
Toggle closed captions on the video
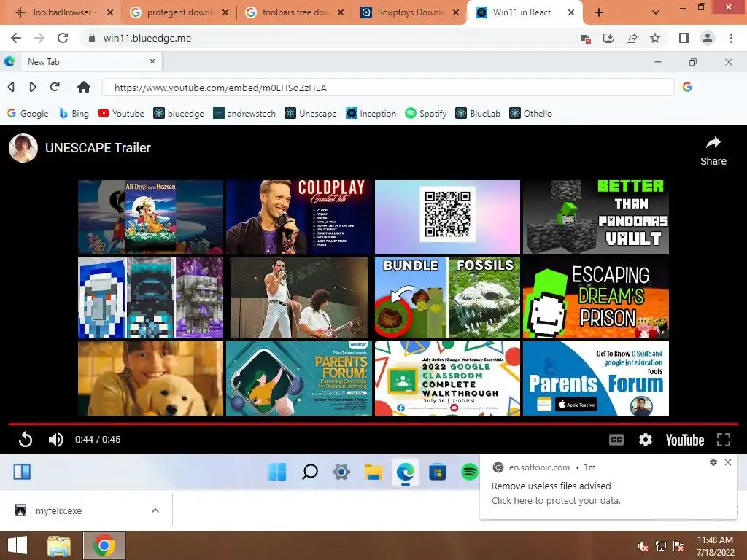tap(616, 440)
